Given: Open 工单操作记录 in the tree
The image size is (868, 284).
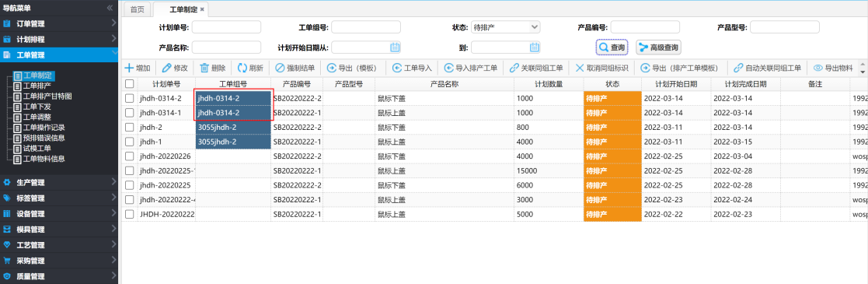Looking at the screenshot, I should coord(44,128).
